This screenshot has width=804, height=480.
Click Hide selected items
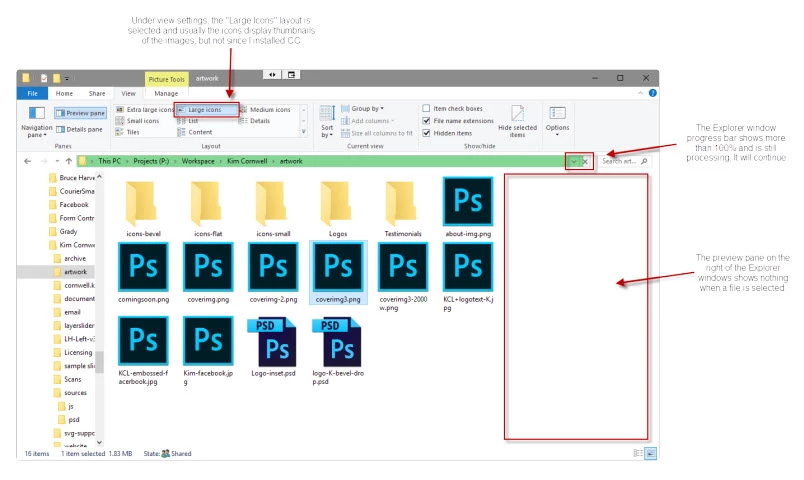(x=517, y=122)
